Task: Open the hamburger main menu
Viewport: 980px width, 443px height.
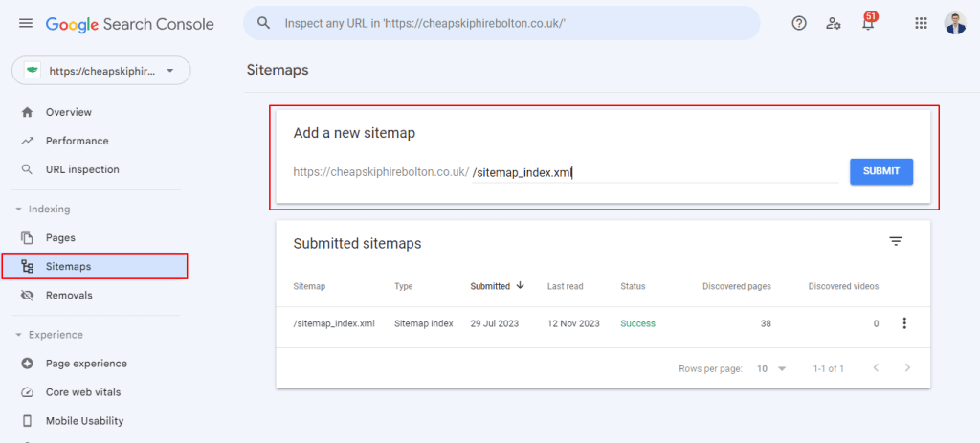Action: [26, 24]
